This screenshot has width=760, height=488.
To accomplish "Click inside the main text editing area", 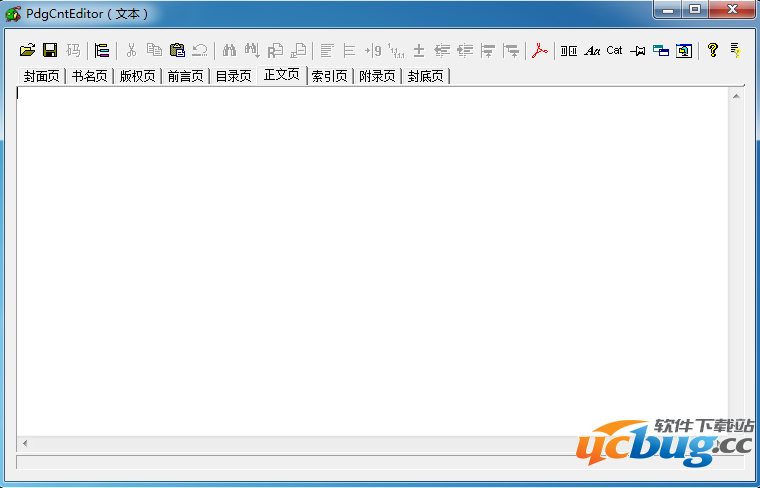I will click(x=370, y=260).
